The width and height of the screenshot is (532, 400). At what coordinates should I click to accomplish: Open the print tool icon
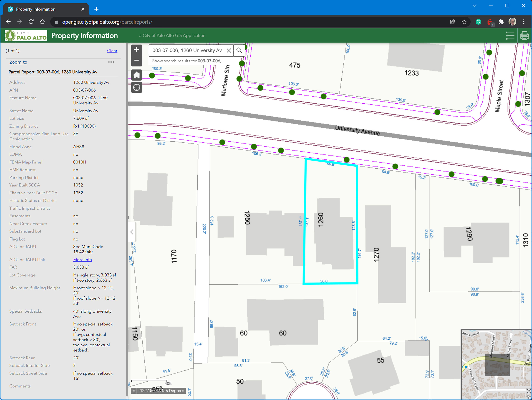524,36
